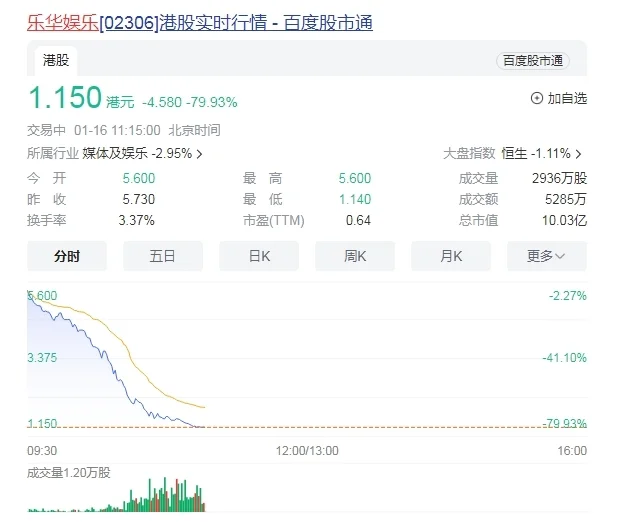Expand the 恒生 index chevron arrow
The image size is (628, 524).
click(x=578, y=154)
